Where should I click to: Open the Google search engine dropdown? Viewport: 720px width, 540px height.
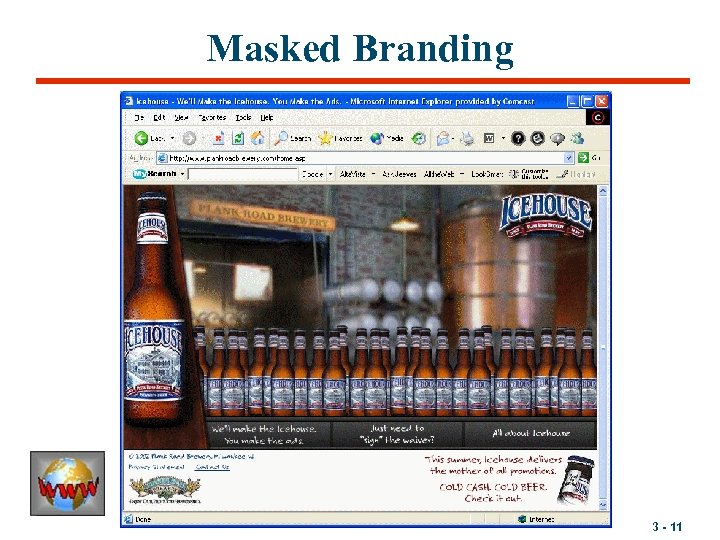330,174
